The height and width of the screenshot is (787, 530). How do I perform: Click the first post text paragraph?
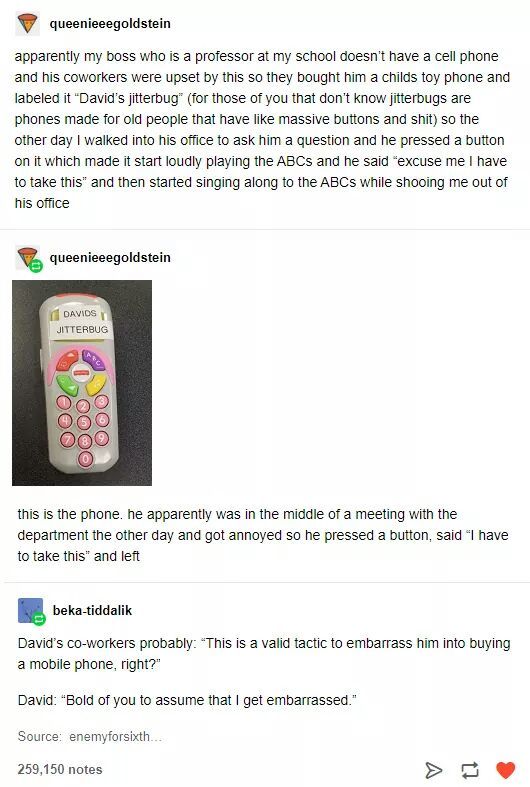click(262, 129)
